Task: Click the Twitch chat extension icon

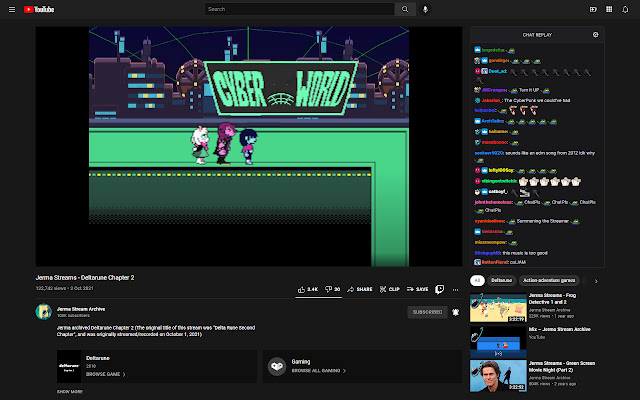Action: click(x=440, y=289)
